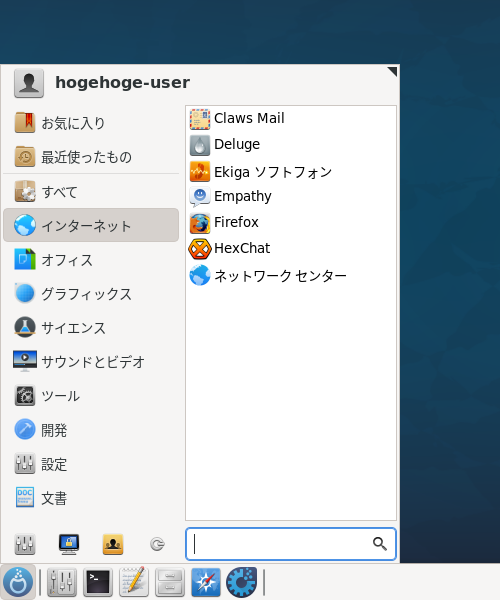Click the hogehoge-user profile picture
This screenshot has width=500, height=600.
(x=29, y=83)
